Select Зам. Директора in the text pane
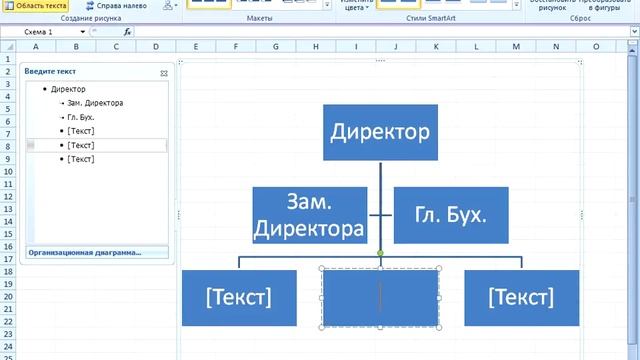This screenshot has height=360, width=640. (95, 103)
